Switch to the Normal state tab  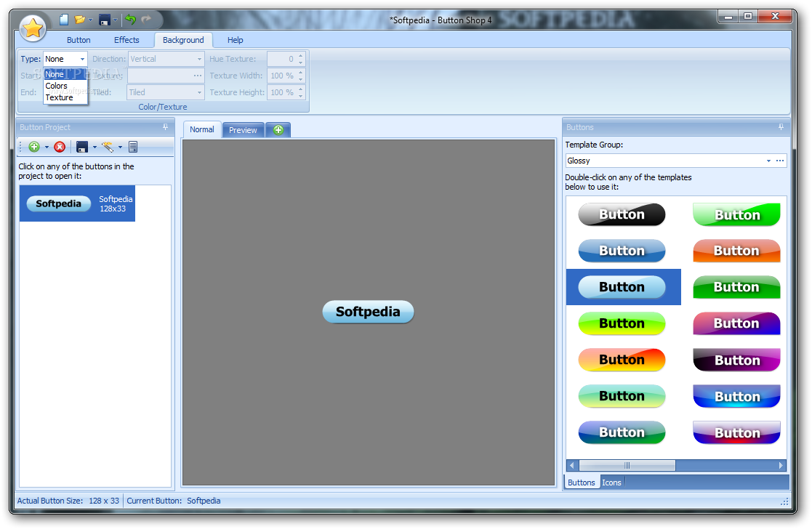tap(202, 129)
